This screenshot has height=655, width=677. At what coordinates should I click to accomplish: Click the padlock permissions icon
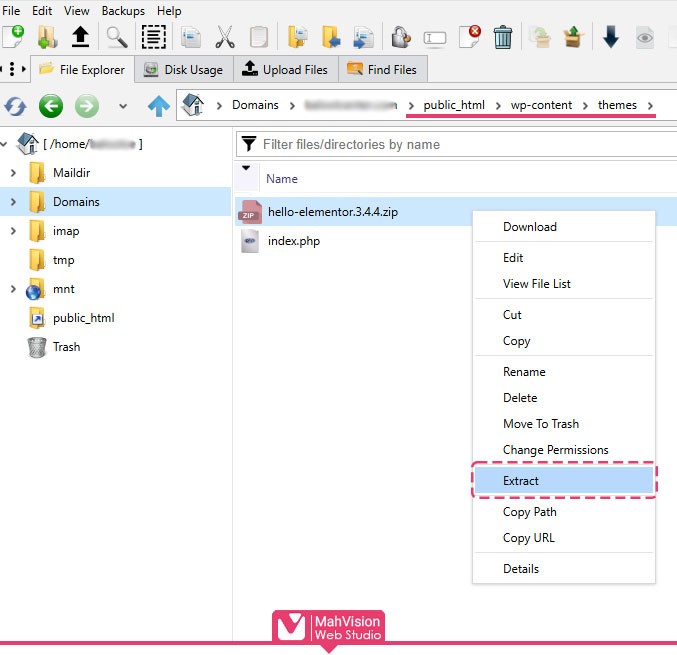point(400,37)
